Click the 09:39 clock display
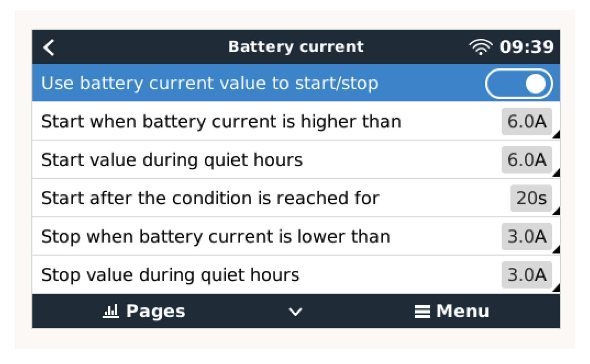This screenshot has height=364, width=590. point(526,47)
